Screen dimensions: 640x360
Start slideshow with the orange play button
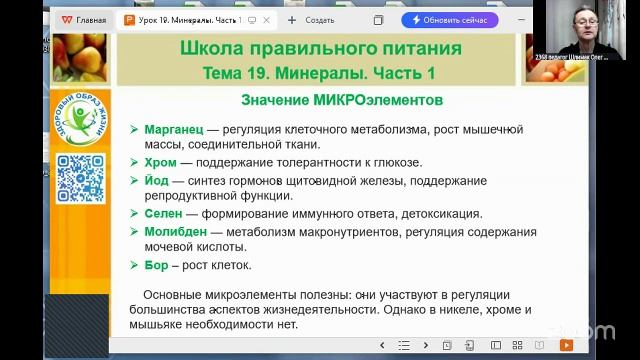[x=566, y=345]
